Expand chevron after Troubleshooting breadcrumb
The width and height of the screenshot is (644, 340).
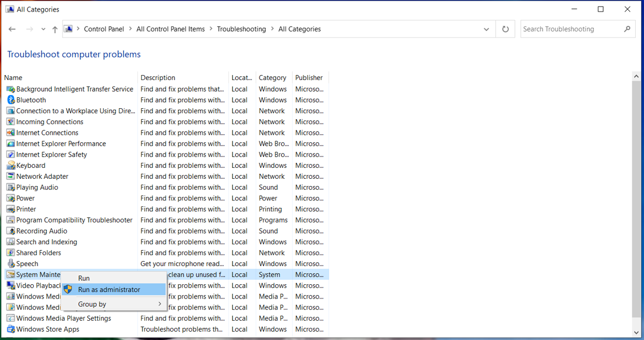coord(272,29)
